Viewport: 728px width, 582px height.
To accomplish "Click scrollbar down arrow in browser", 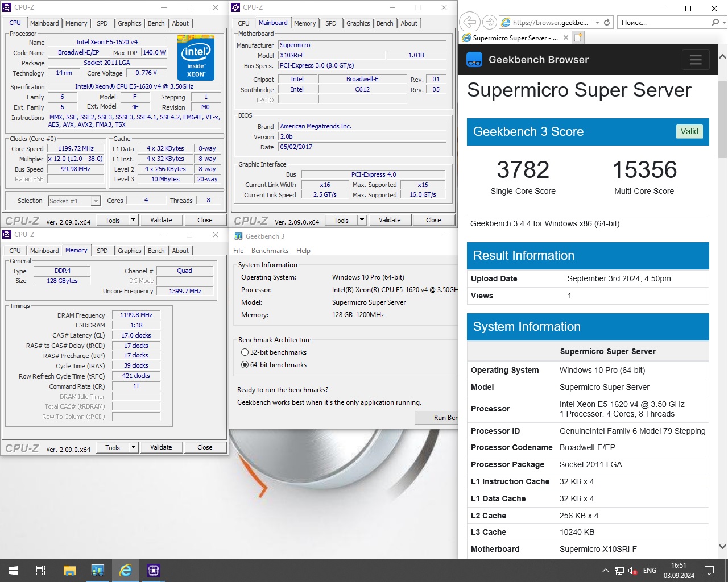I will point(722,547).
